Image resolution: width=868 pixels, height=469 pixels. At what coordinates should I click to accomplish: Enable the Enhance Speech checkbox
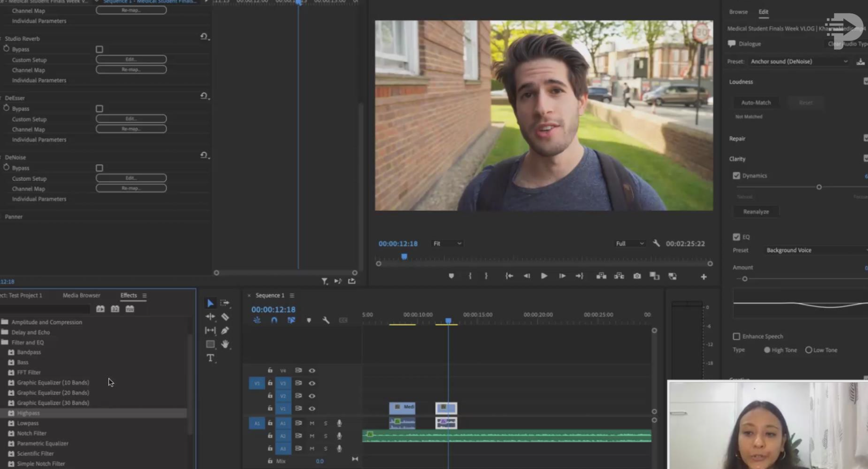point(736,336)
